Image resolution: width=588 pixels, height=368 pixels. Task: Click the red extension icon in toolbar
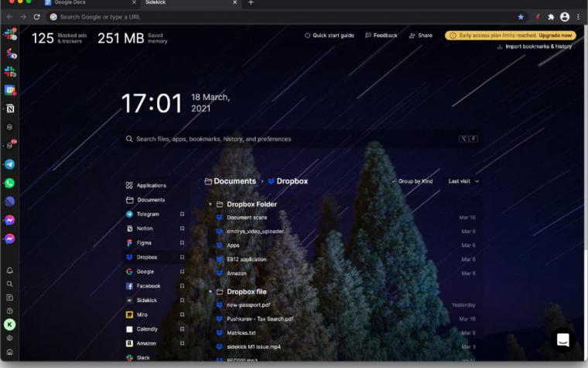pos(538,17)
